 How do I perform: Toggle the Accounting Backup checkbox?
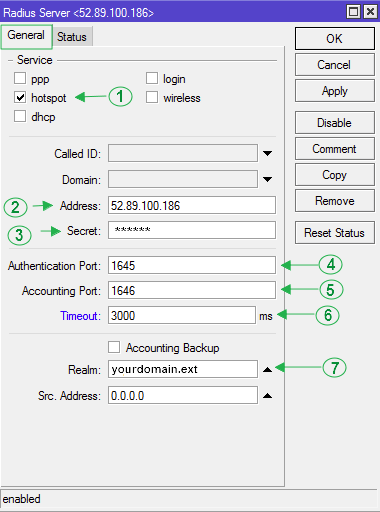click(x=114, y=347)
